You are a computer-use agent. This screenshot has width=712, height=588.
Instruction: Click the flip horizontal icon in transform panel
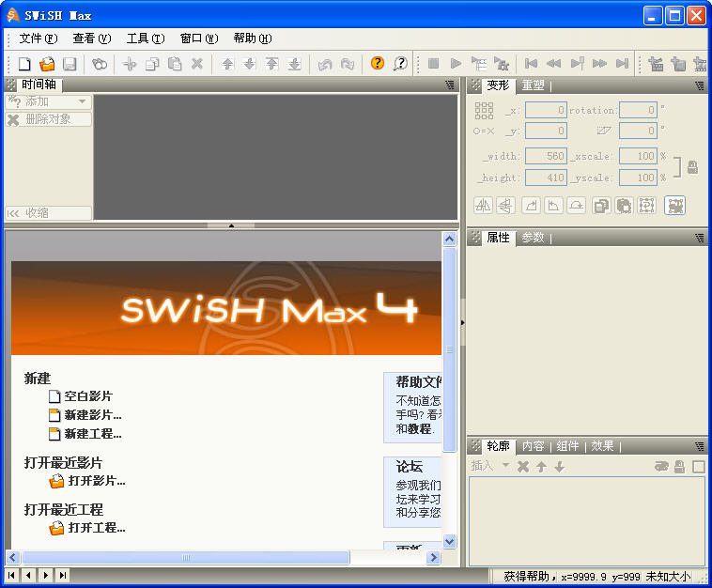click(483, 206)
